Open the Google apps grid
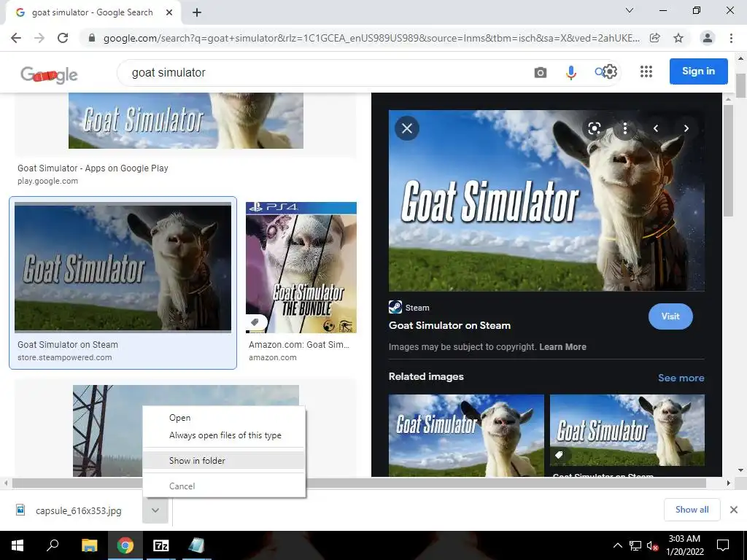 pos(646,71)
